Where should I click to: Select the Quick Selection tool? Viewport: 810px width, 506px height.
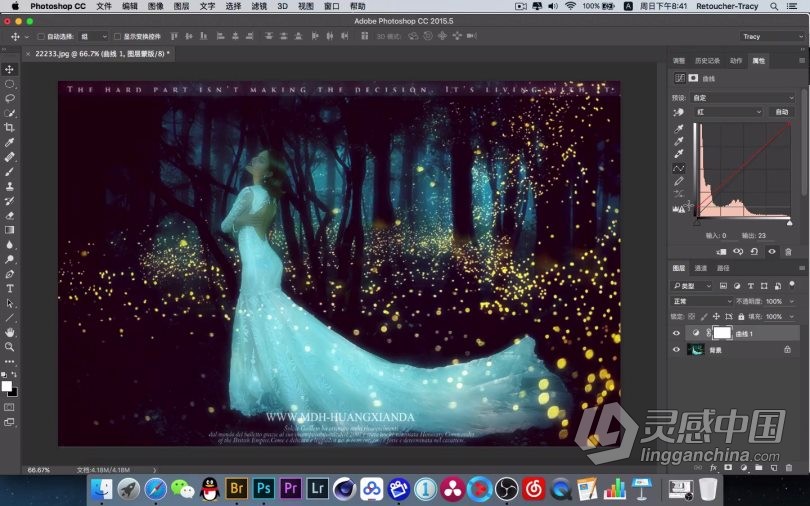pos(9,113)
